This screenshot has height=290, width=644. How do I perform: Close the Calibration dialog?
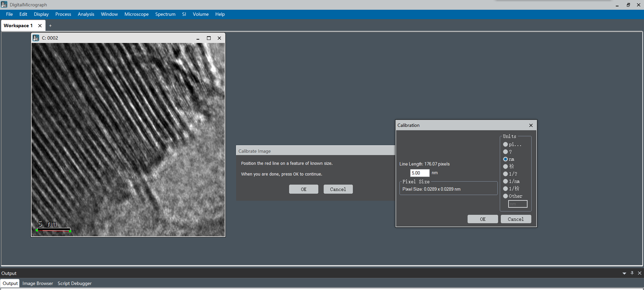point(531,125)
